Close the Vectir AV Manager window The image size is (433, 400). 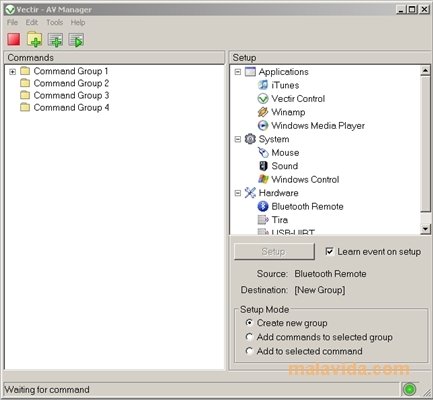coord(424,10)
